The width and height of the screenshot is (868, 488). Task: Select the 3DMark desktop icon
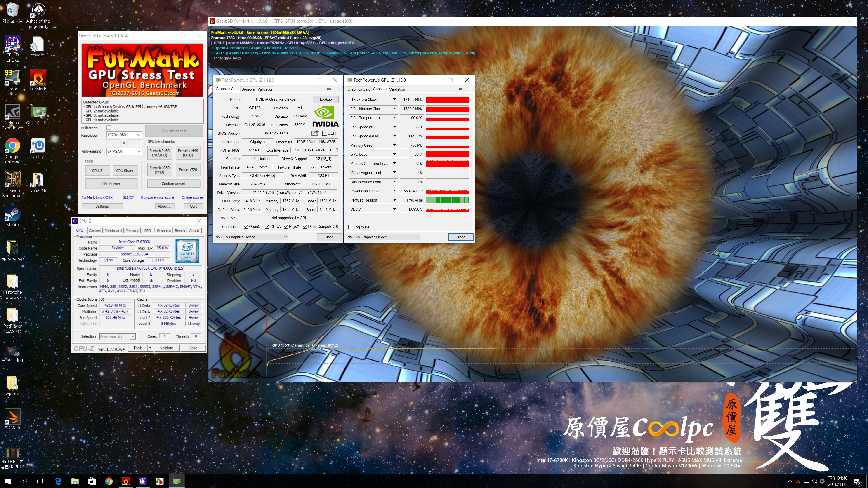coord(12,419)
